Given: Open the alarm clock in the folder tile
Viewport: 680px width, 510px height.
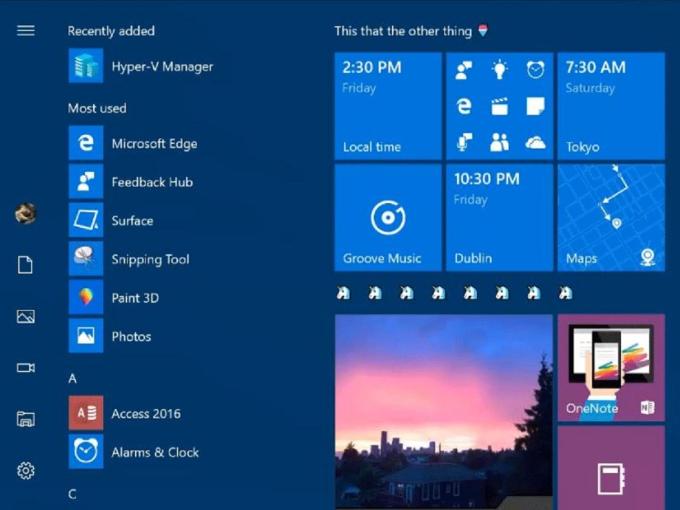Looking at the screenshot, I should pos(536,69).
